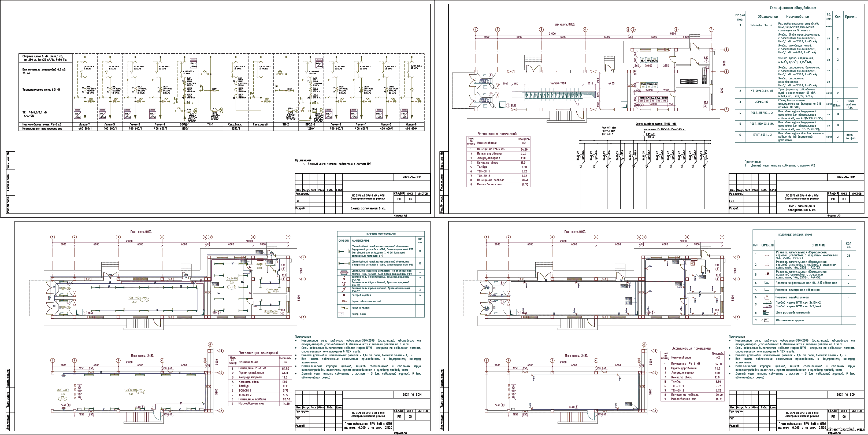Viewport: 868px width, 435px height.
Task: Click the ПЕРЕЧЕНЬ ОБОРУДОВАНИЯ table heading
Action: point(381,234)
